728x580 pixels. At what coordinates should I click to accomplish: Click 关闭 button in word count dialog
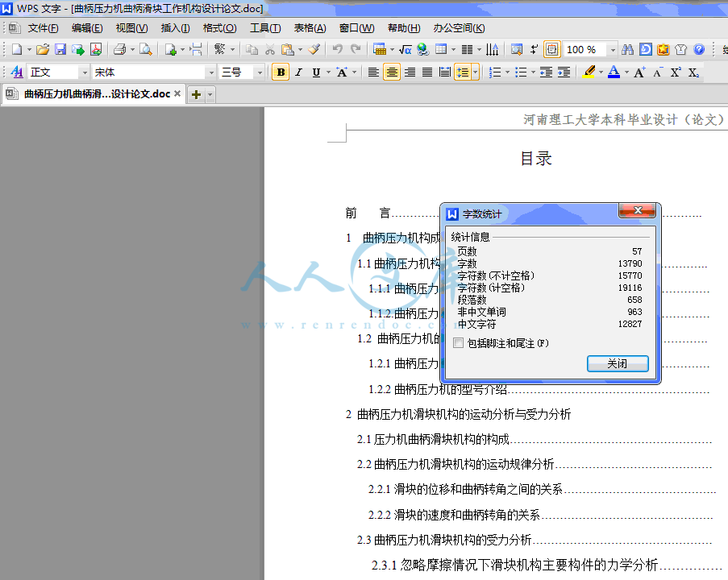coord(618,364)
